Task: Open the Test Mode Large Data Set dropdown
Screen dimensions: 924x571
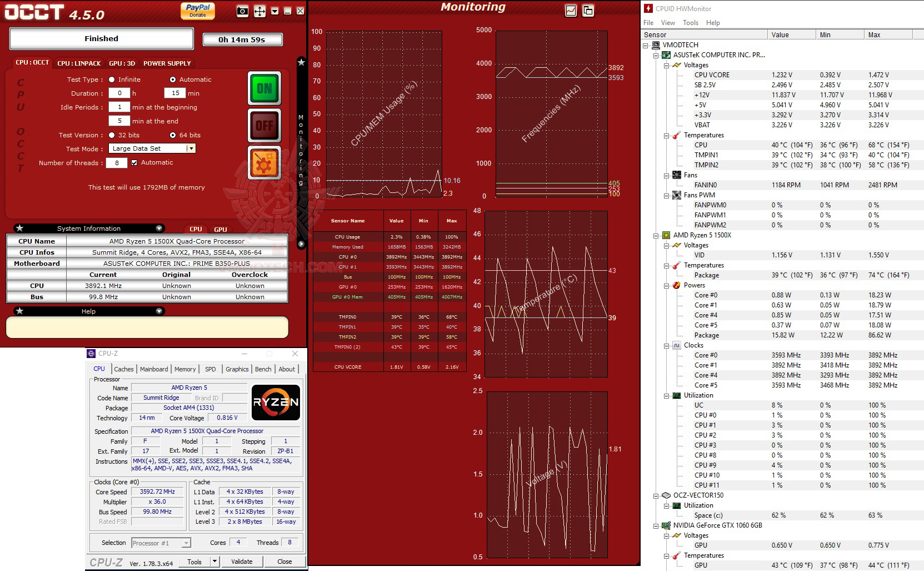Action: coord(191,148)
